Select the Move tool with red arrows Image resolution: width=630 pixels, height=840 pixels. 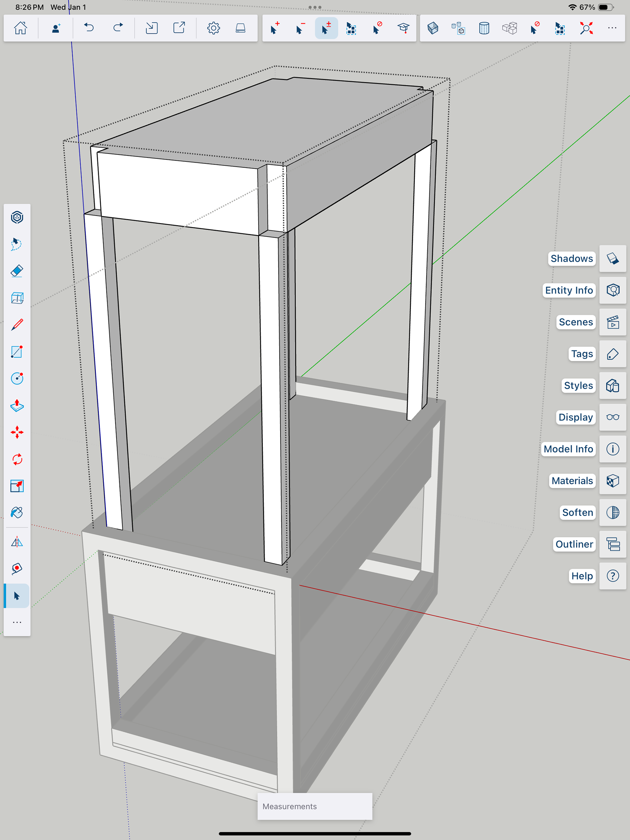[x=17, y=432]
